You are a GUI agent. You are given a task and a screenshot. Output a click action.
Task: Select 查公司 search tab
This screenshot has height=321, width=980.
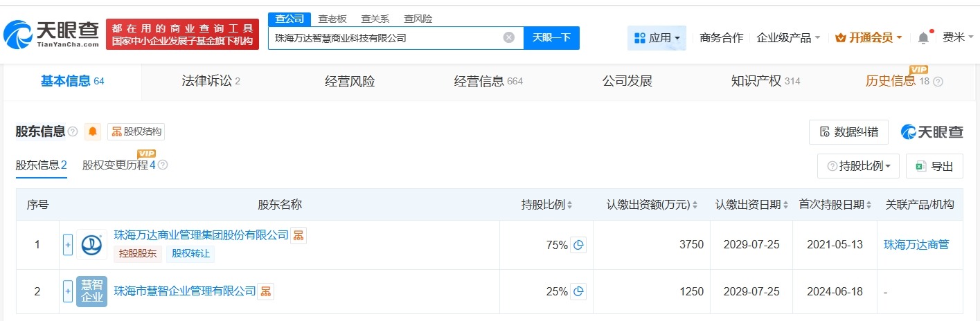pos(289,19)
